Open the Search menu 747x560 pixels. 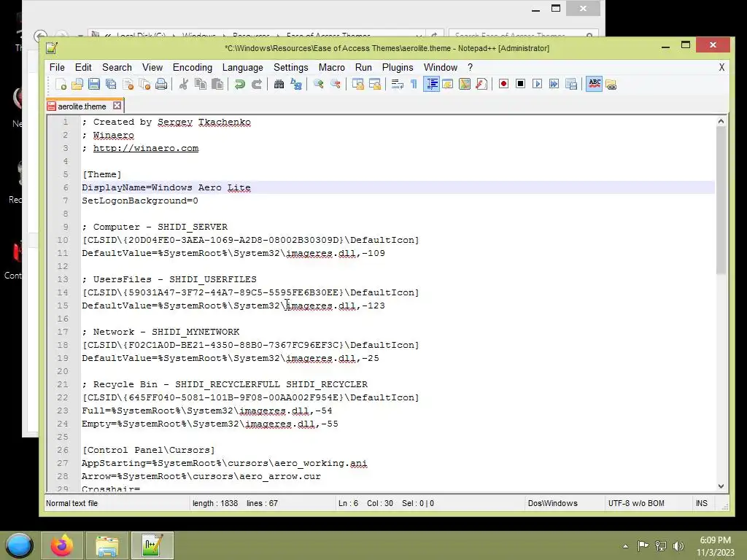click(117, 68)
